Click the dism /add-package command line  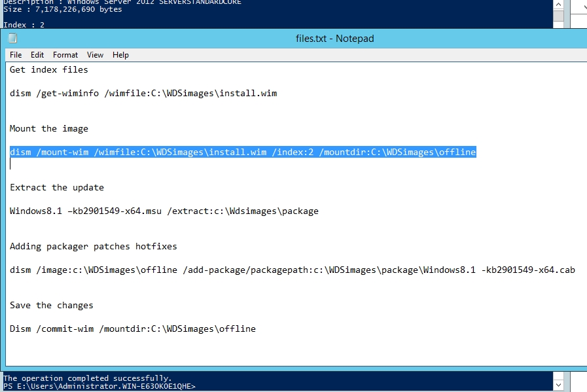[x=292, y=270]
